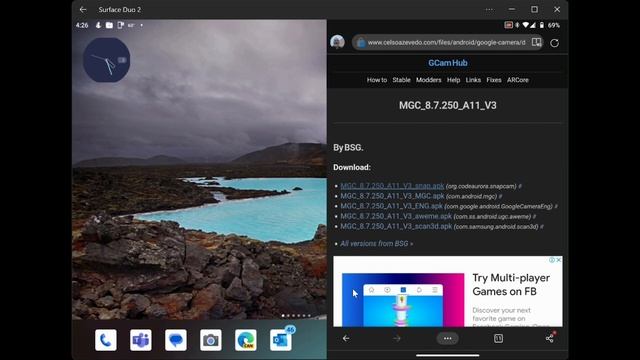This screenshot has height=360, width=640.
Task: Tap the ad info icon
Action: click(552, 260)
